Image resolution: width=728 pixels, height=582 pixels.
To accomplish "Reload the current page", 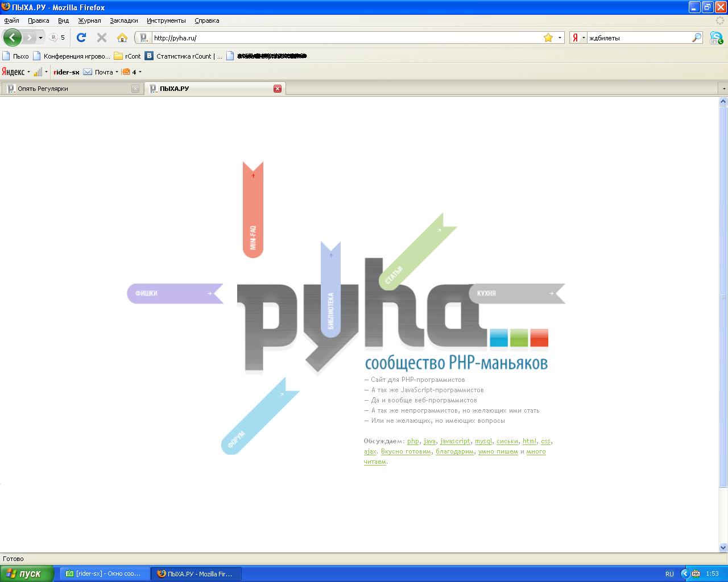I will coord(81,38).
